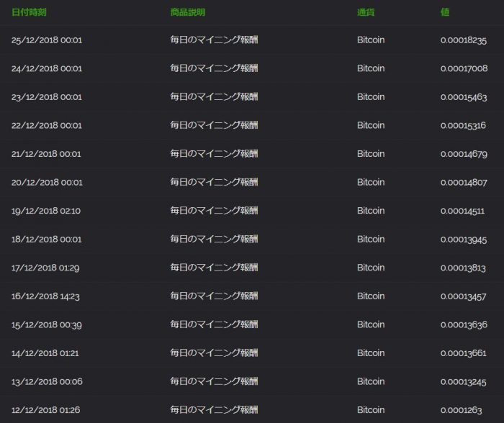Select date 23/12/2018 00:01
Viewport: 504px width, 423px height.
47,97
